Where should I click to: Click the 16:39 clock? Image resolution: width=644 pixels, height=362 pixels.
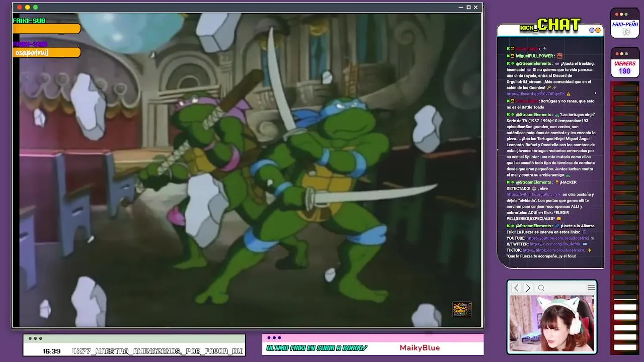[51, 351]
